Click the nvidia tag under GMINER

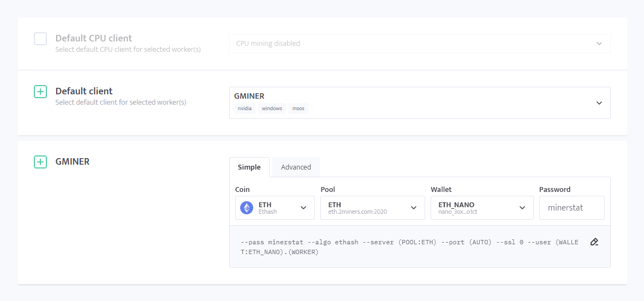[245, 109]
